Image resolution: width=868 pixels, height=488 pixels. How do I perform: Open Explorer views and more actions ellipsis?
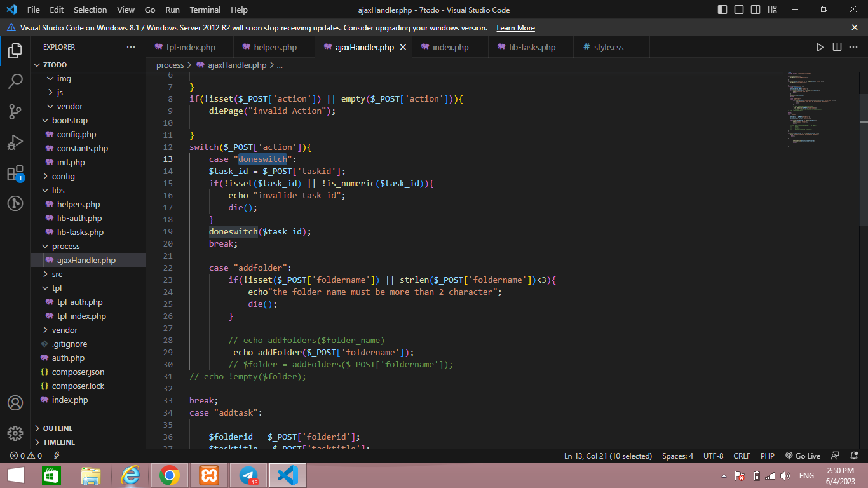click(131, 47)
